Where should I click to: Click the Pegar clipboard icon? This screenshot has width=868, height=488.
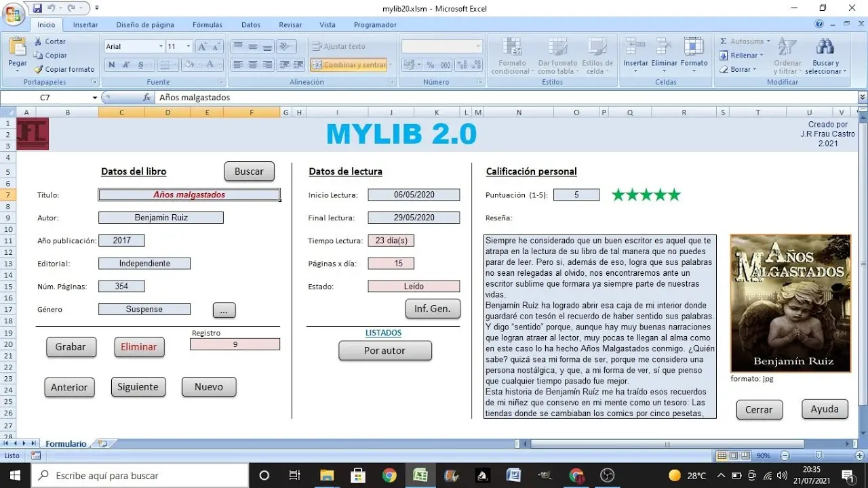coord(17,49)
